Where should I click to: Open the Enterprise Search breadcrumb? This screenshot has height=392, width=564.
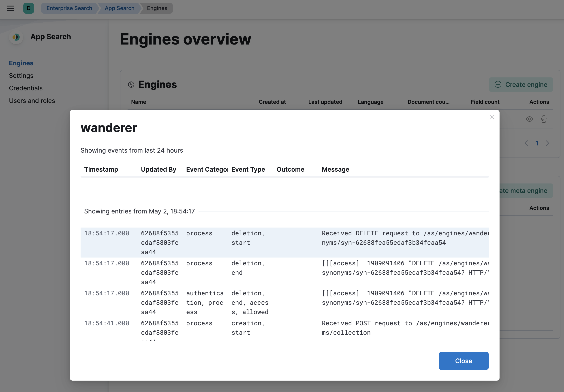point(69,8)
